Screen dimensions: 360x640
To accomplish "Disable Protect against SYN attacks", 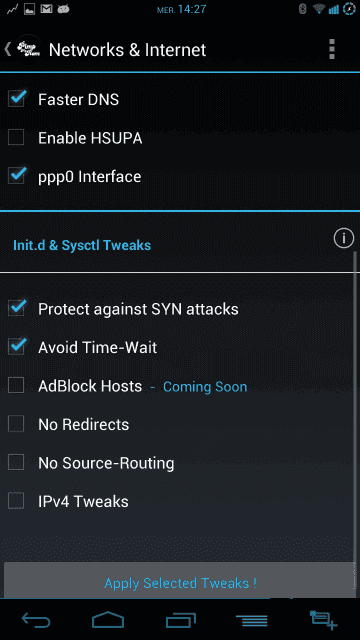I will tap(16, 309).
